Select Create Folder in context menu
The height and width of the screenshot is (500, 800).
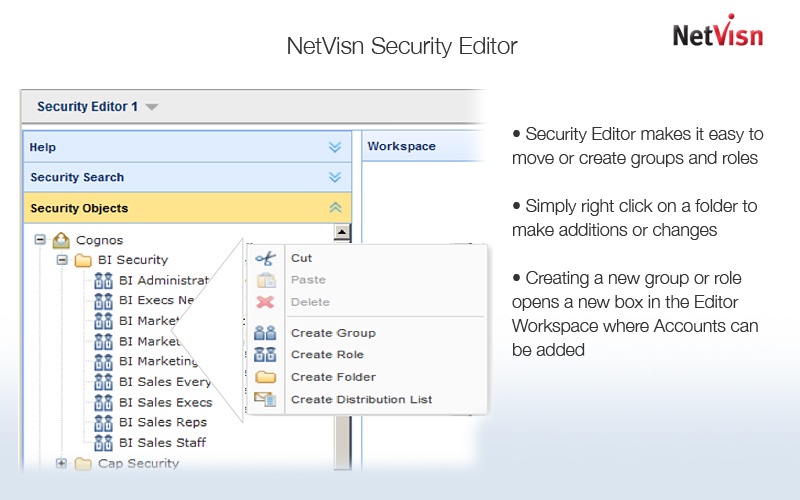(333, 377)
